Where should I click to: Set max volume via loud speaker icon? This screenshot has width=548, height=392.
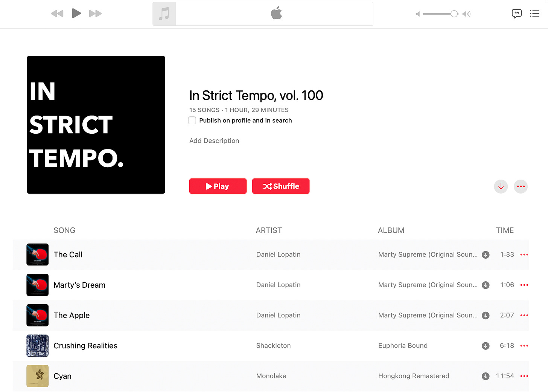coord(467,14)
